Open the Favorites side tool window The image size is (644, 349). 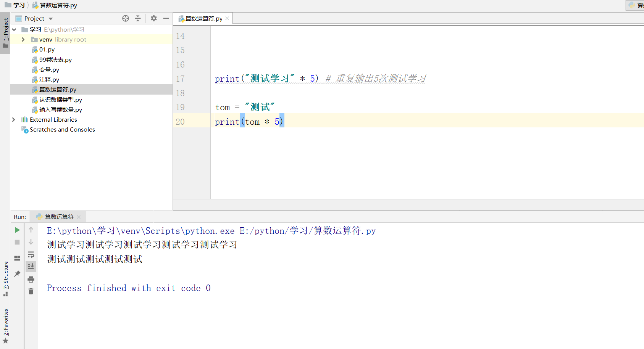tap(5, 326)
